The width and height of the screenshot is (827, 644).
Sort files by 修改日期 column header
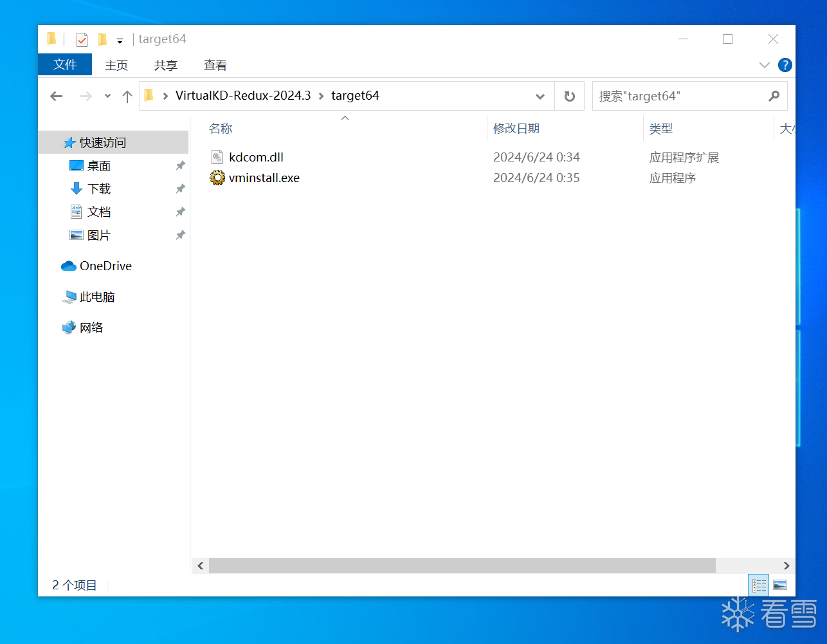point(516,129)
